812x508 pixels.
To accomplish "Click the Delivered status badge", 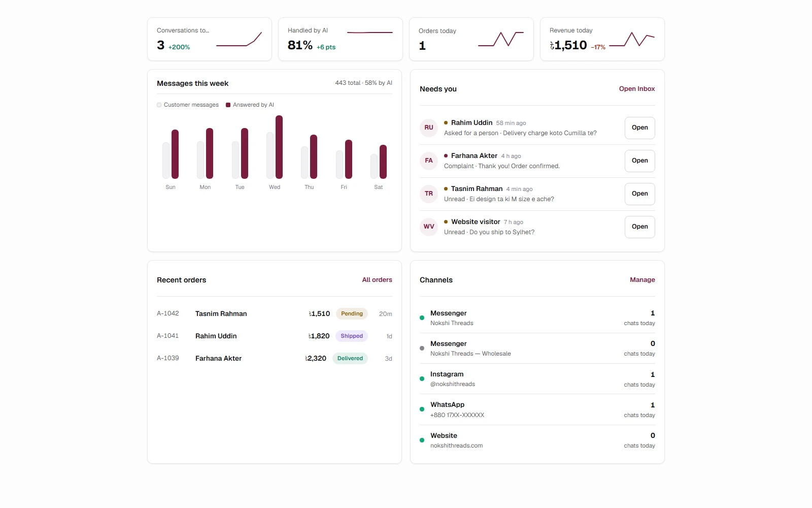I will (x=350, y=358).
